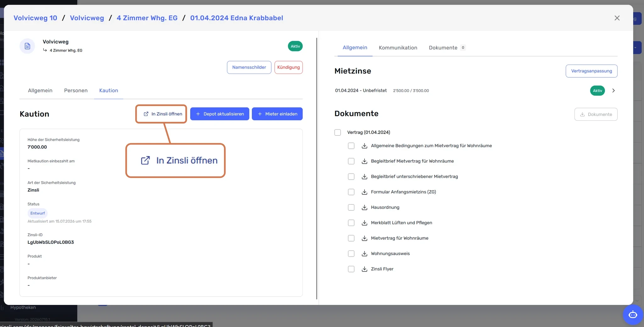Click the In Zinsli öffnen button
Screen dimensions: 644x327
(x=163, y=114)
